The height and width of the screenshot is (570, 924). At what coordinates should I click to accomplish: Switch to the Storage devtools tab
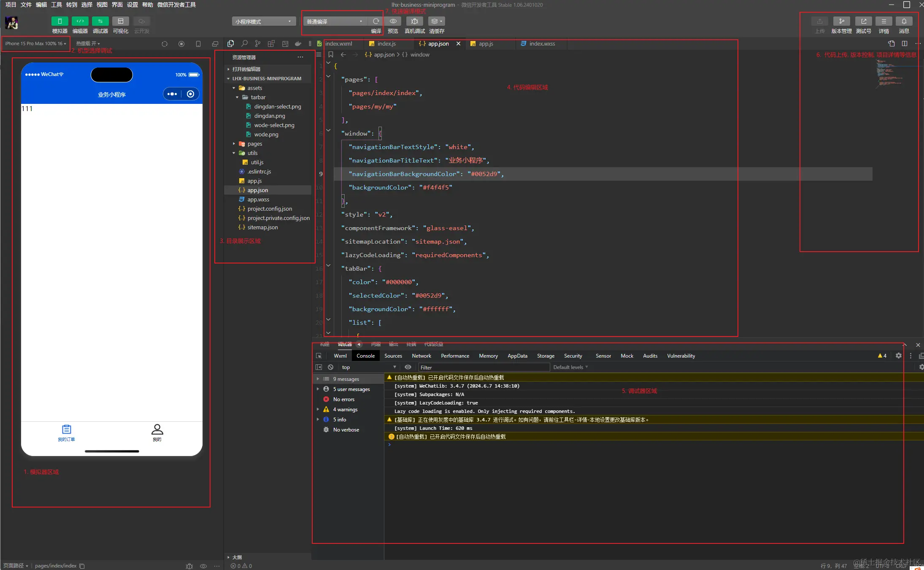pyautogui.click(x=546, y=356)
